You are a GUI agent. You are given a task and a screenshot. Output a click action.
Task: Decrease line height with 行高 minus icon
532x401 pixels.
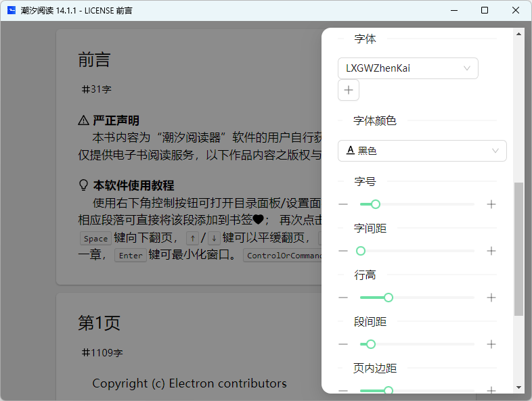click(343, 298)
